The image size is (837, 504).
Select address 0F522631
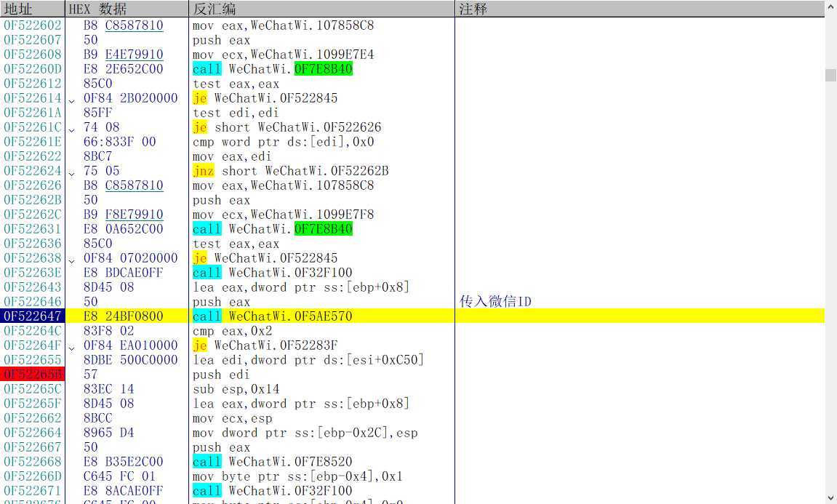(x=33, y=229)
